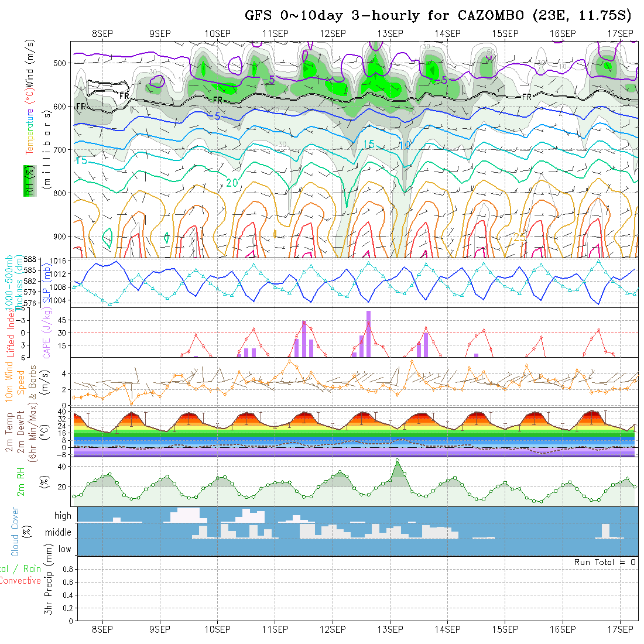Click the 'low' cloud cover label

64,549
